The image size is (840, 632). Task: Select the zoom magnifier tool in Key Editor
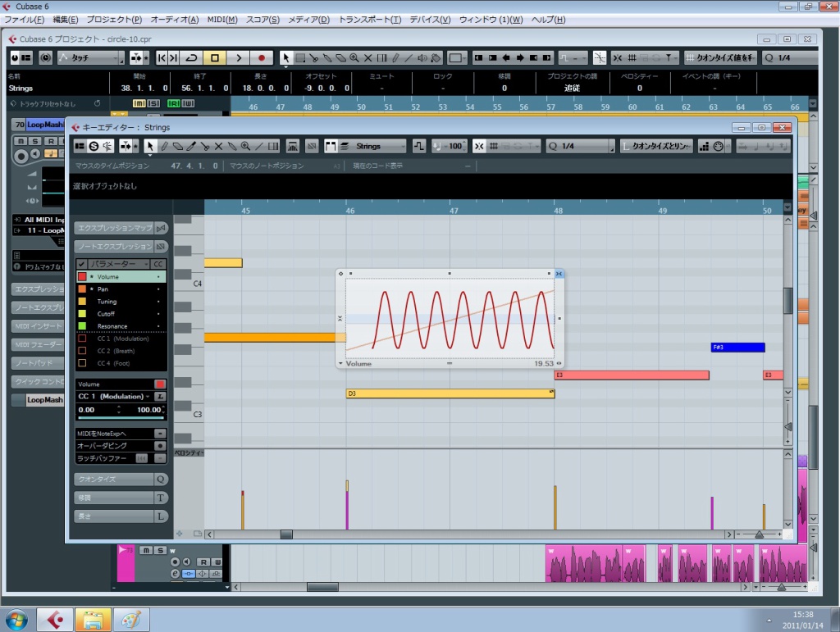(x=245, y=146)
